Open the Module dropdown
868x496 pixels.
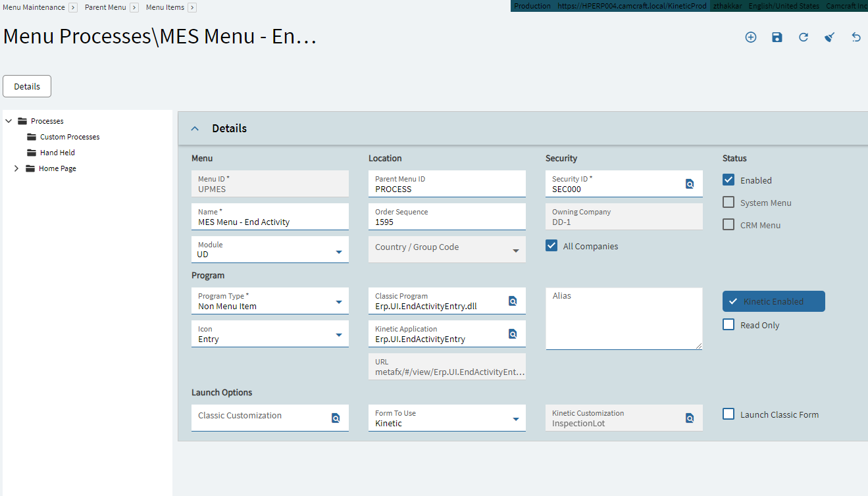click(x=270, y=249)
